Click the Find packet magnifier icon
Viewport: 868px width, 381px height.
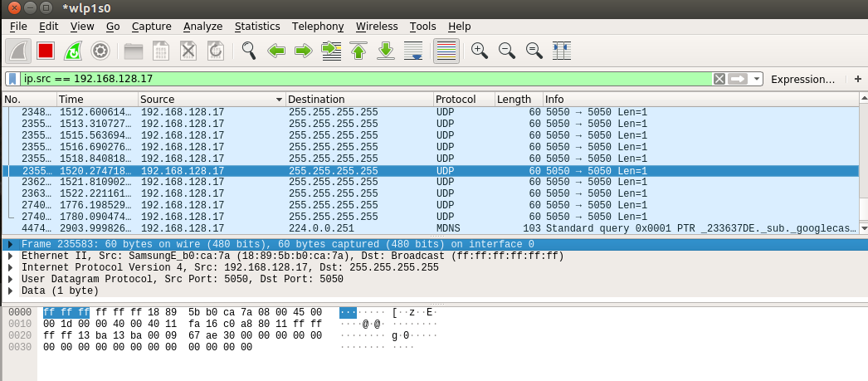pyautogui.click(x=248, y=51)
